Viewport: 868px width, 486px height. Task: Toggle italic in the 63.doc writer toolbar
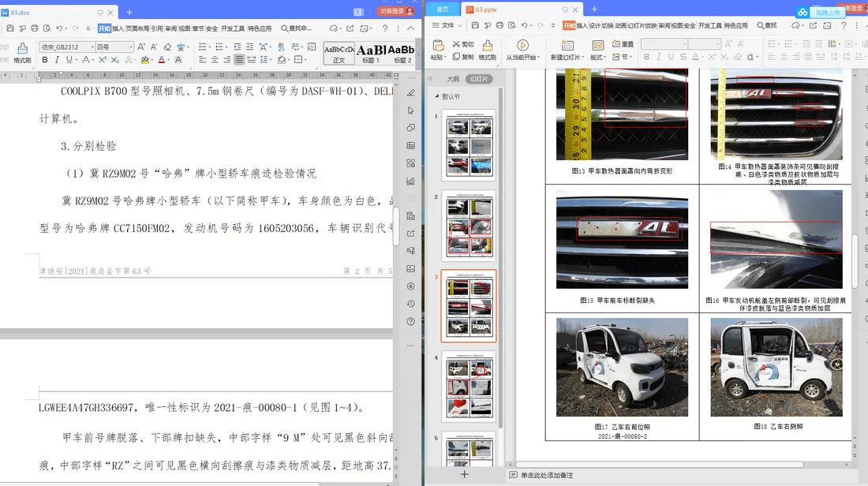click(x=57, y=60)
